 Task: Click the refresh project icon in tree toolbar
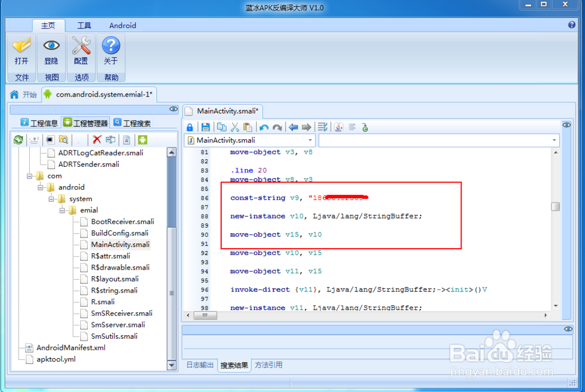pyautogui.click(x=18, y=140)
